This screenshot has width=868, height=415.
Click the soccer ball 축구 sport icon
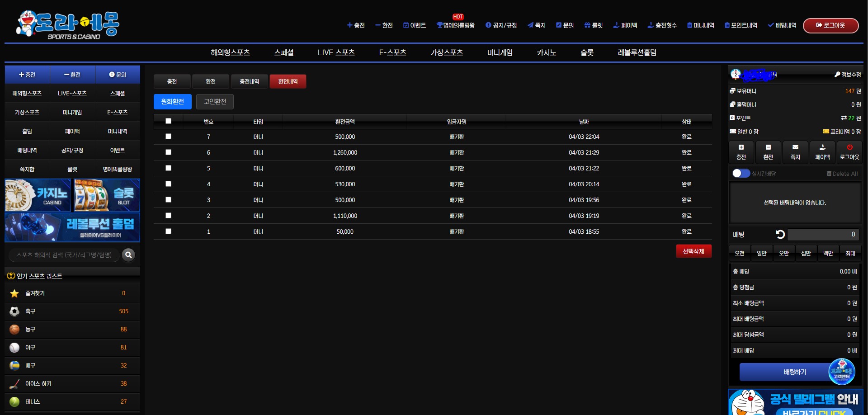tap(14, 311)
